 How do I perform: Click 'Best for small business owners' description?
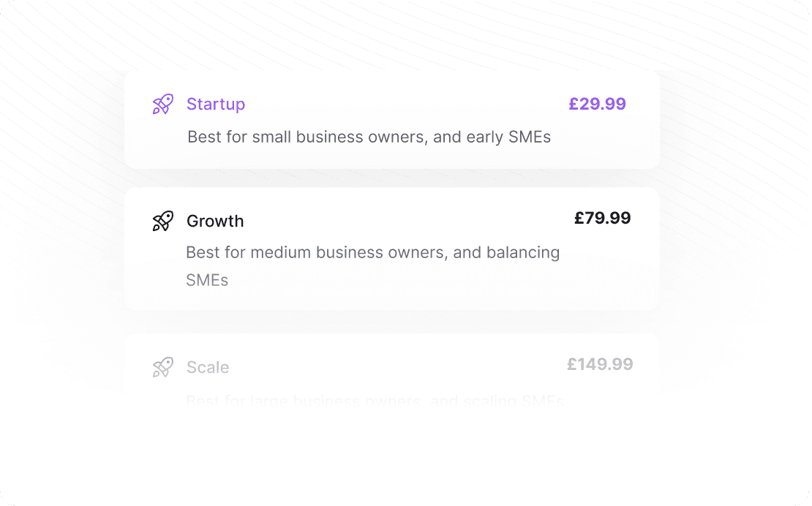click(x=369, y=137)
